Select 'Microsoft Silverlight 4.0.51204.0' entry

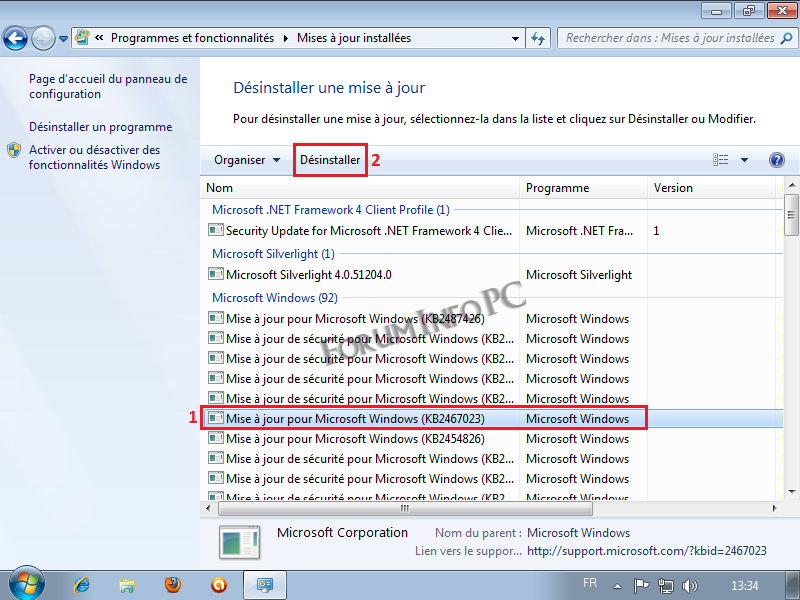click(492, 274)
